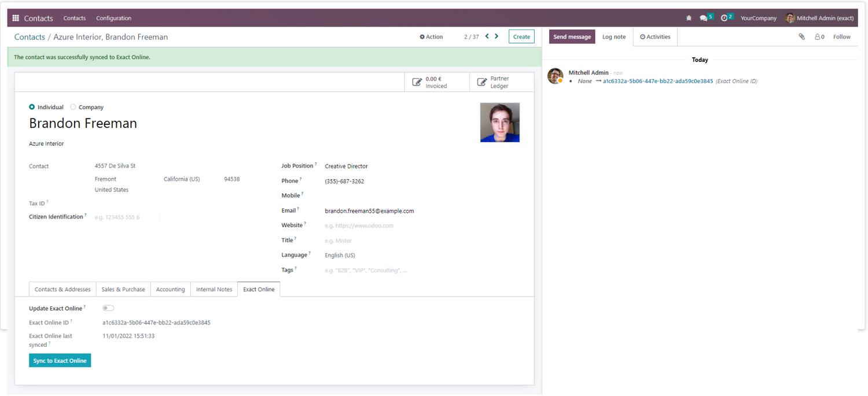Select the Individual radio button
This screenshot has height=396, width=868.
32,108
